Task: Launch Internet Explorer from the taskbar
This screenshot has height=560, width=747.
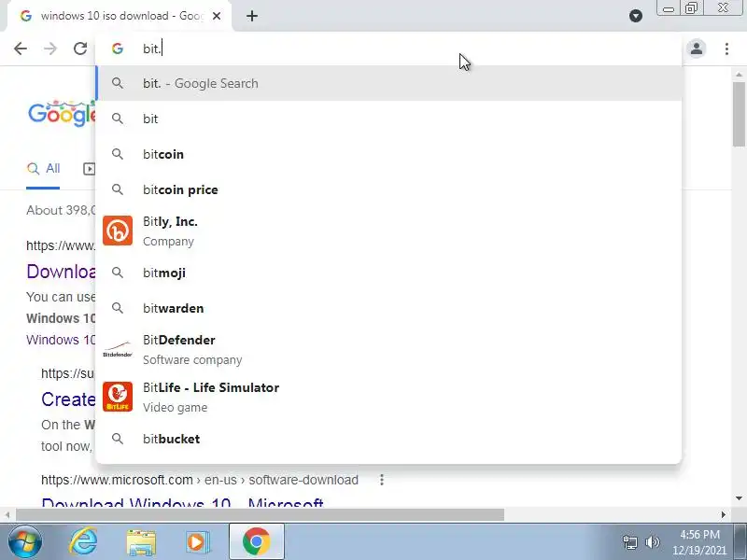Action: 83,542
